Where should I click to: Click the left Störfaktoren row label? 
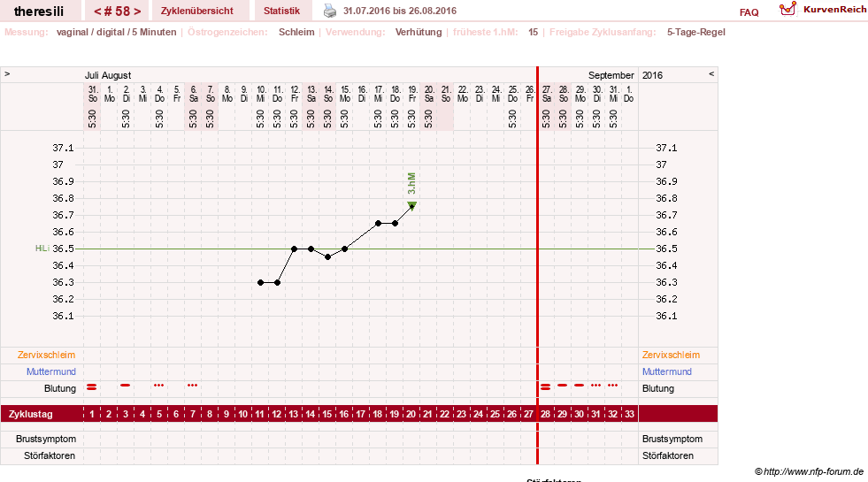tap(50, 455)
